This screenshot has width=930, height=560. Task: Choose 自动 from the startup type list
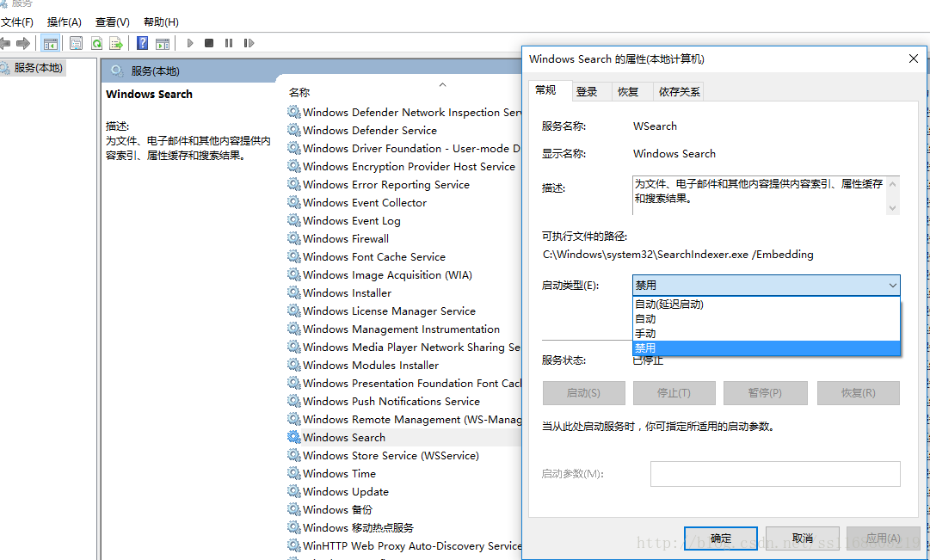(767, 319)
